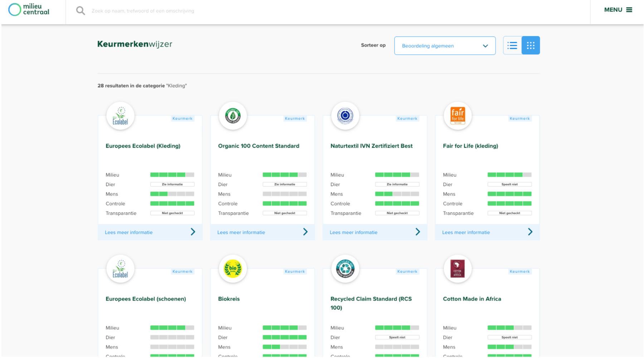The height and width of the screenshot is (358, 644).
Task: Click the Cotton Made in Africa logo
Action: (x=458, y=269)
